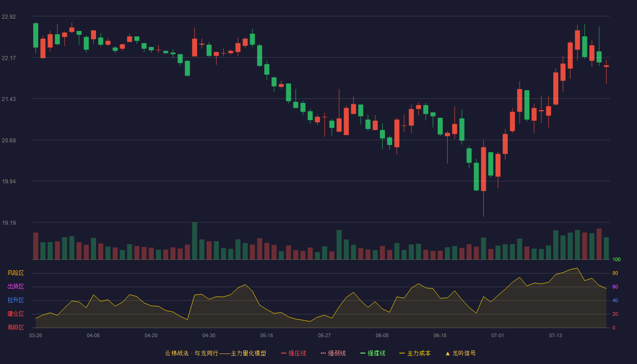Click the 04-30 date label
Screen dimensions: 637x364
coord(209,335)
